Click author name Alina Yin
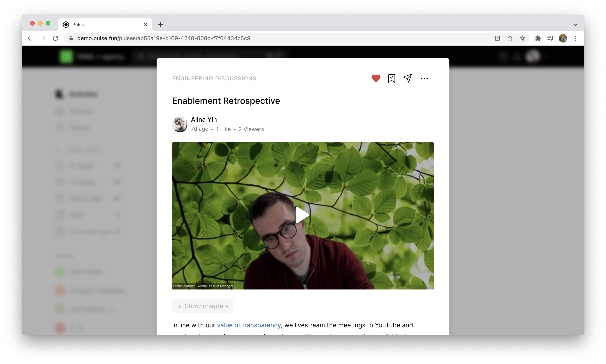The height and width of the screenshot is (364, 606). point(204,119)
